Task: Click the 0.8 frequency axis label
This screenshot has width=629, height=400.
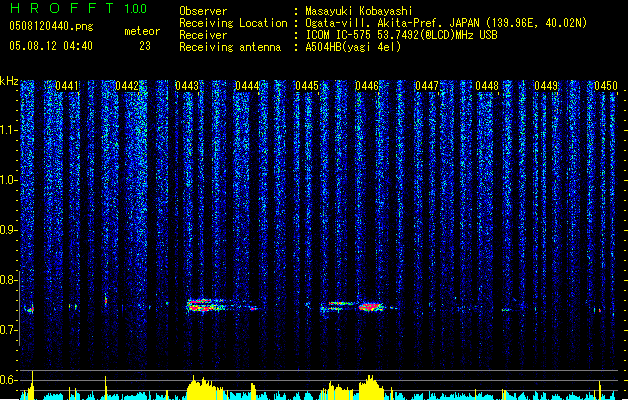Action: (x=8, y=280)
